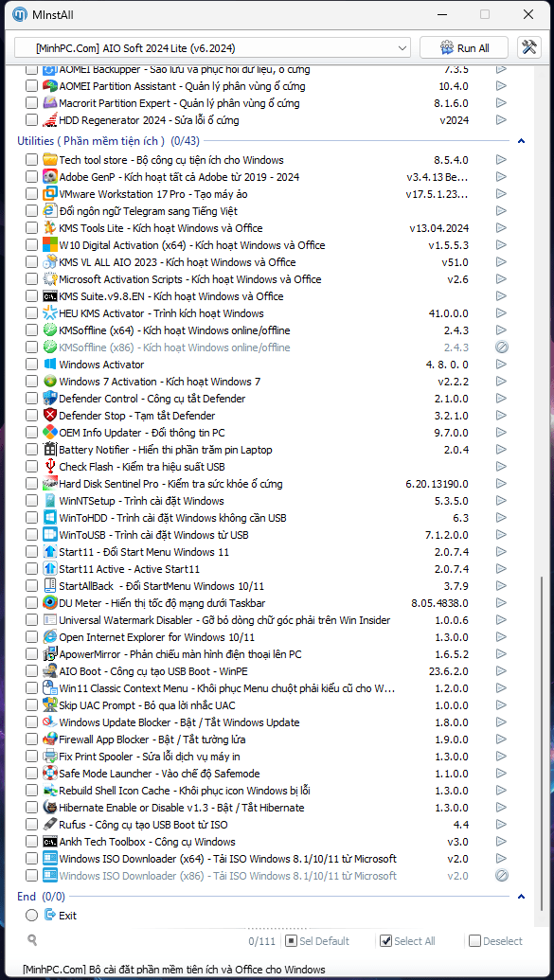Select the Macrorit Partition Expert row text
Viewport: 554px width, 980px height.
[x=179, y=103]
